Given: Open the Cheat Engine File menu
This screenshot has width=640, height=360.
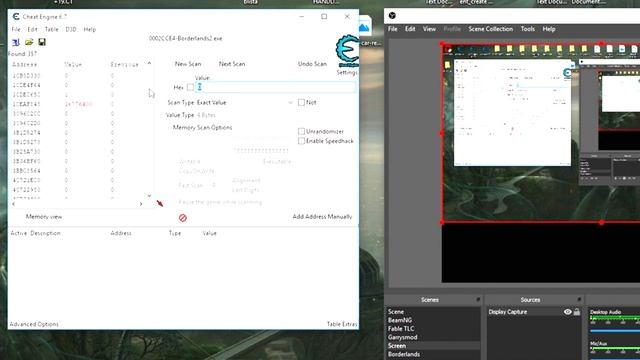Looking at the screenshot, I should coord(16,29).
